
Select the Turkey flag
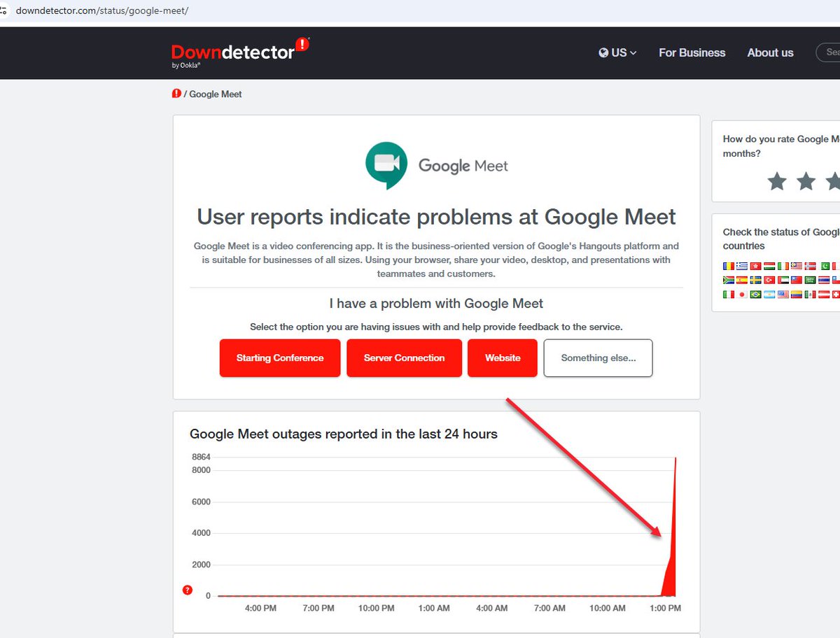(769, 280)
